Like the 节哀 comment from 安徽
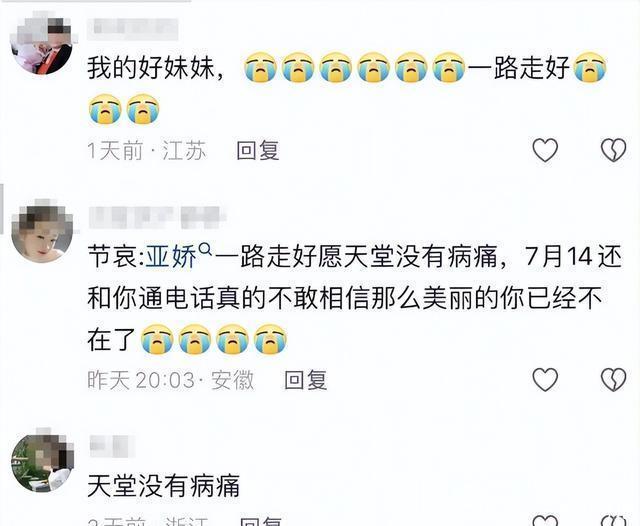640x526 pixels. 545,380
